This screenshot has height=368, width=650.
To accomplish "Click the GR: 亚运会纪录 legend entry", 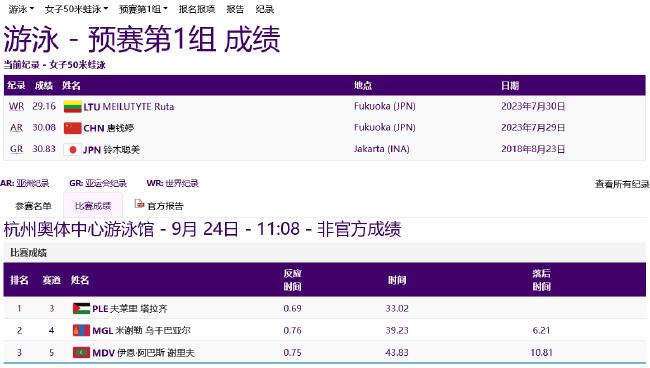I will 98,183.
